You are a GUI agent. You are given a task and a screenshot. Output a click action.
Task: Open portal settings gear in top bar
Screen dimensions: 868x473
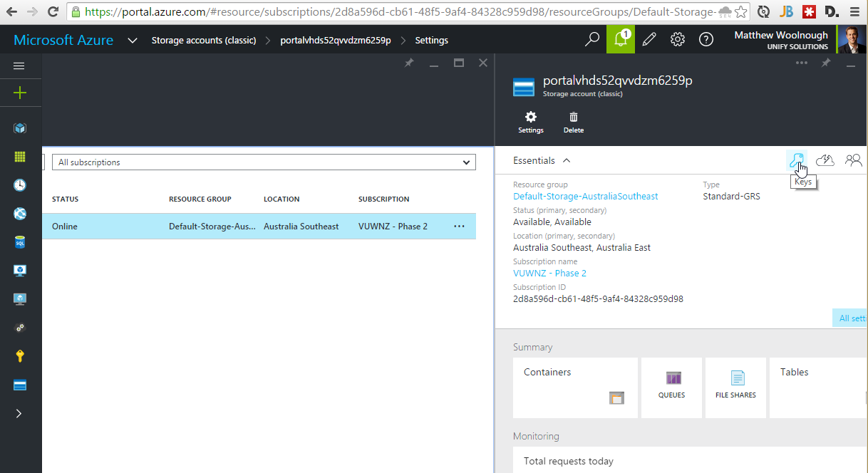point(678,40)
